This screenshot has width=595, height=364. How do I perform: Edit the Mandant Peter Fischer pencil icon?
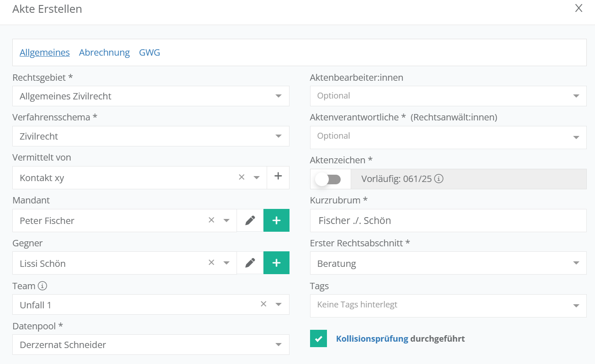(250, 221)
